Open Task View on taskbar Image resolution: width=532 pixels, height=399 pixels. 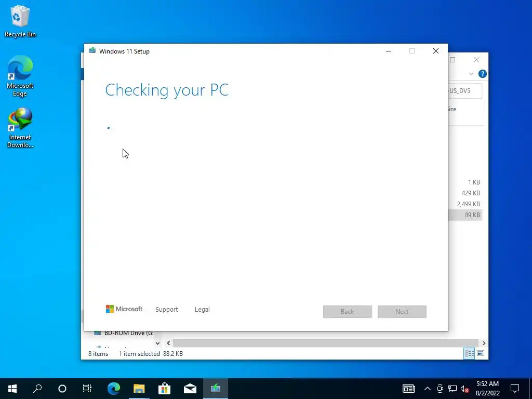click(x=87, y=389)
